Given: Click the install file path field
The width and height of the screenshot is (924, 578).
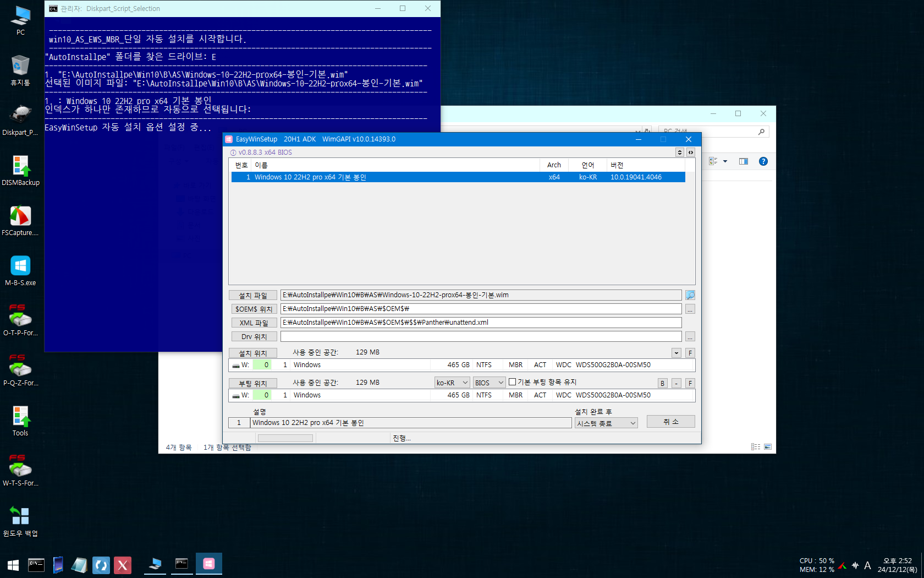Looking at the screenshot, I should (x=481, y=295).
